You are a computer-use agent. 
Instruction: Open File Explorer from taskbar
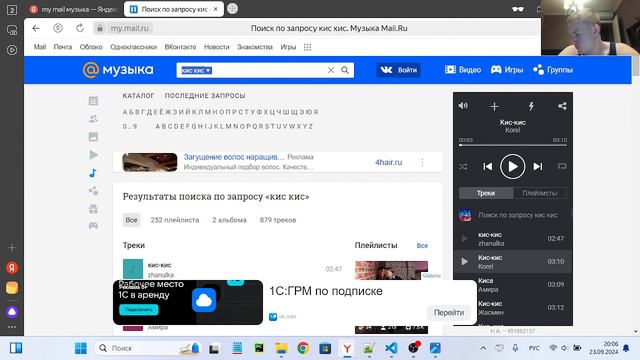pyautogui.click(x=281, y=348)
